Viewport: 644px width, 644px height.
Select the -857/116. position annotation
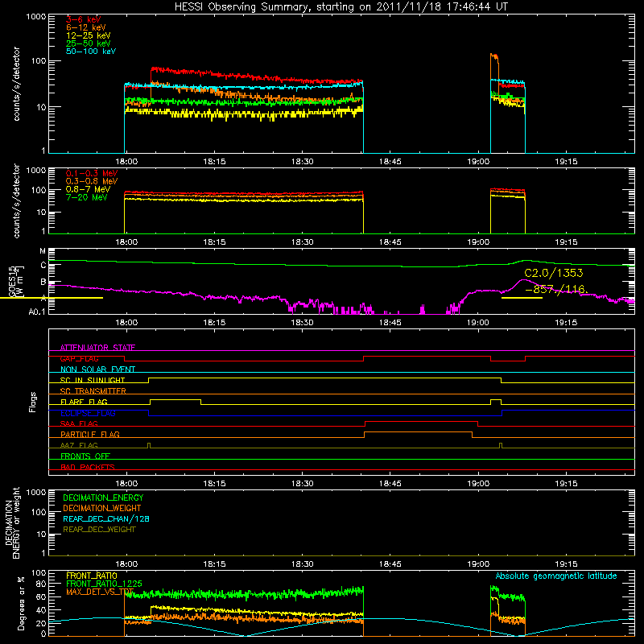pos(556,290)
